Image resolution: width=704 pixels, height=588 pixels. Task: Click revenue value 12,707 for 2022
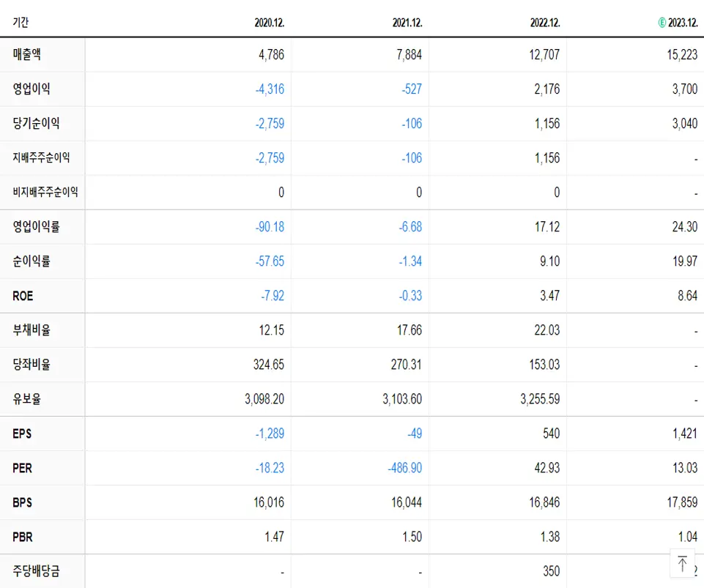click(544, 55)
